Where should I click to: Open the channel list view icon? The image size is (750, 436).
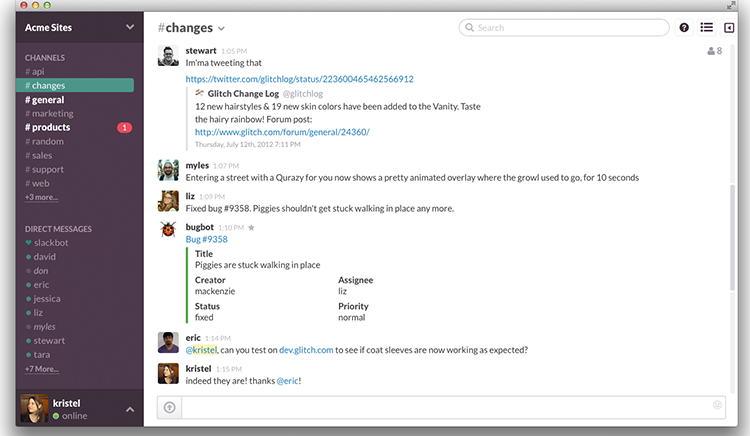point(707,28)
